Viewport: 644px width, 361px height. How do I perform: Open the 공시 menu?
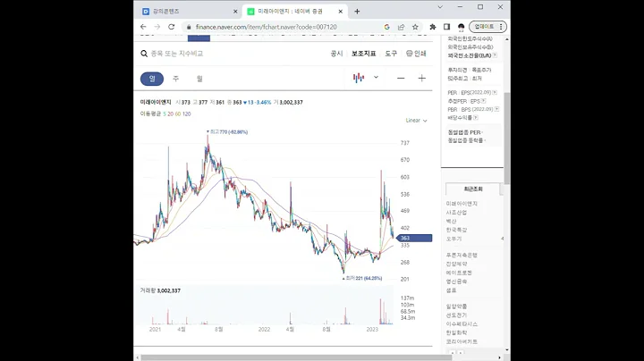point(336,54)
